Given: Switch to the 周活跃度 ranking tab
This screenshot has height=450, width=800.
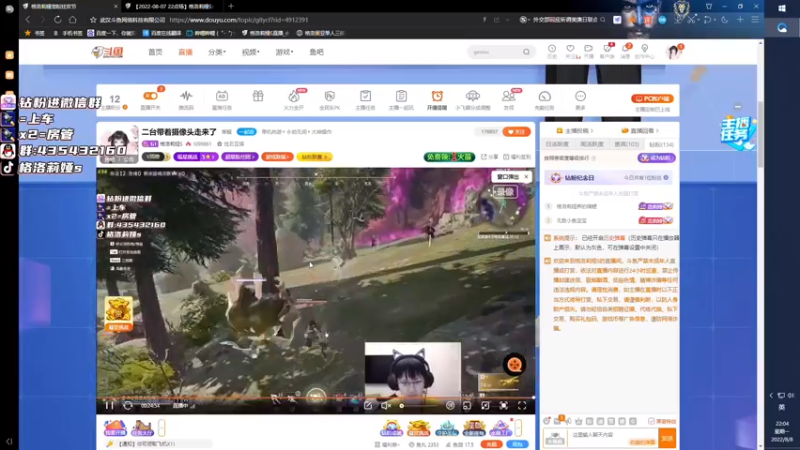Looking at the screenshot, I should (592, 144).
